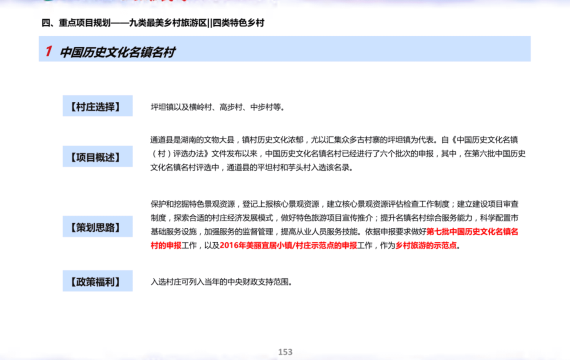
Task: Click the text 坪坦镇以及横岭村、高步村、中步村等
Action: 217,107
